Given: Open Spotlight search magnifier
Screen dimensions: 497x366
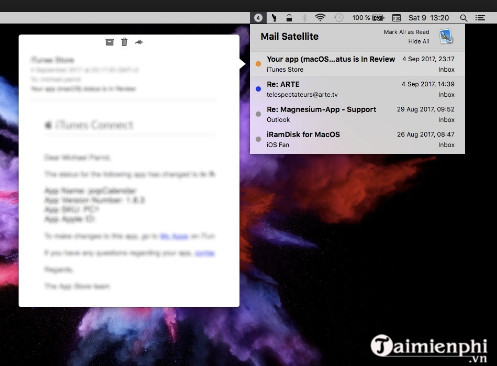Looking at the screenshot, I should tap(463, 18).
